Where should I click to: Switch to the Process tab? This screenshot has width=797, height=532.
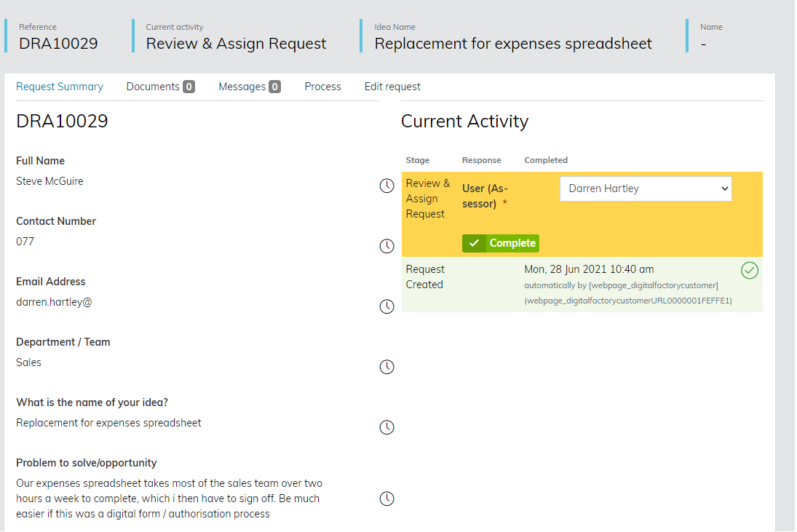pos(322,87)
